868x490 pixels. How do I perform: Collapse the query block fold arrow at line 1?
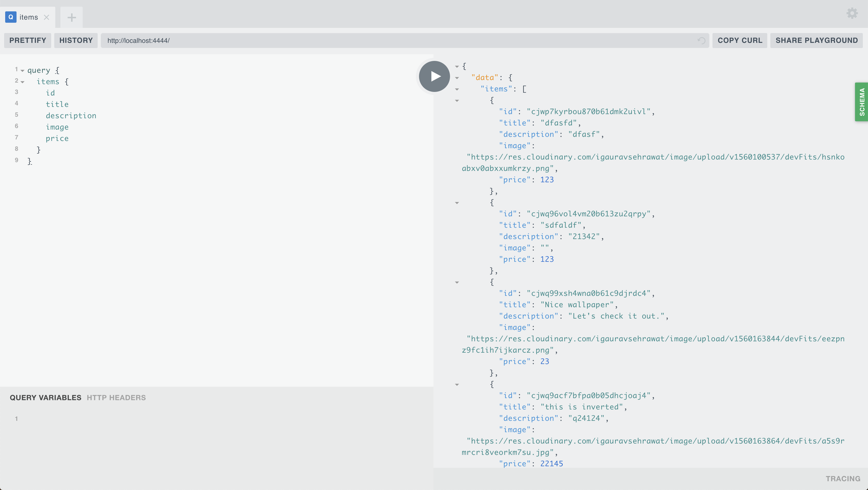(22, 71)
